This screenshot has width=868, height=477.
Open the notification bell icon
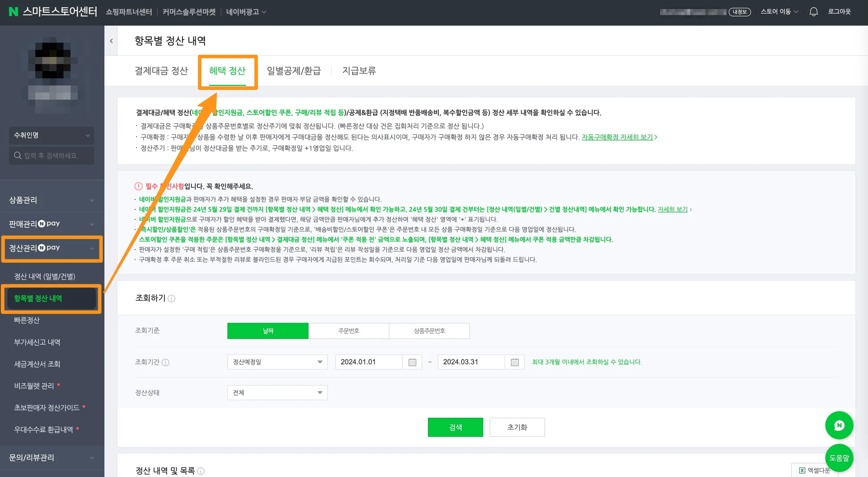[813, 11]
